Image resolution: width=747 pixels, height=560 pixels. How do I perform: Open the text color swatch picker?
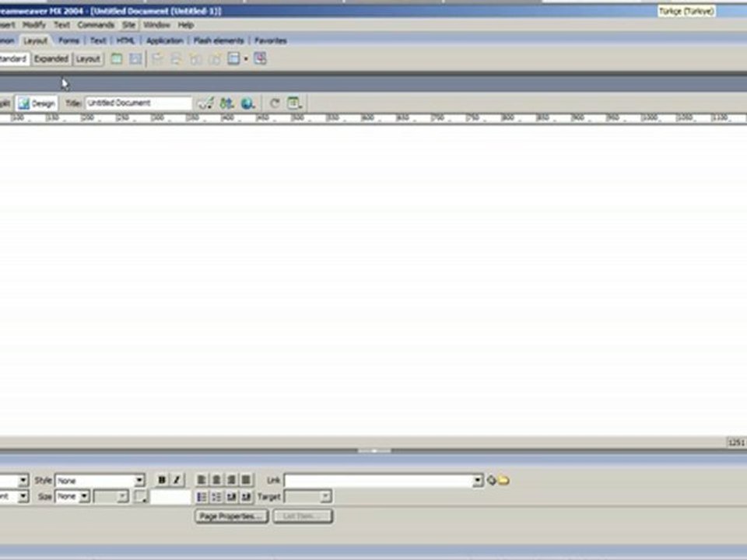coord(141,497)
